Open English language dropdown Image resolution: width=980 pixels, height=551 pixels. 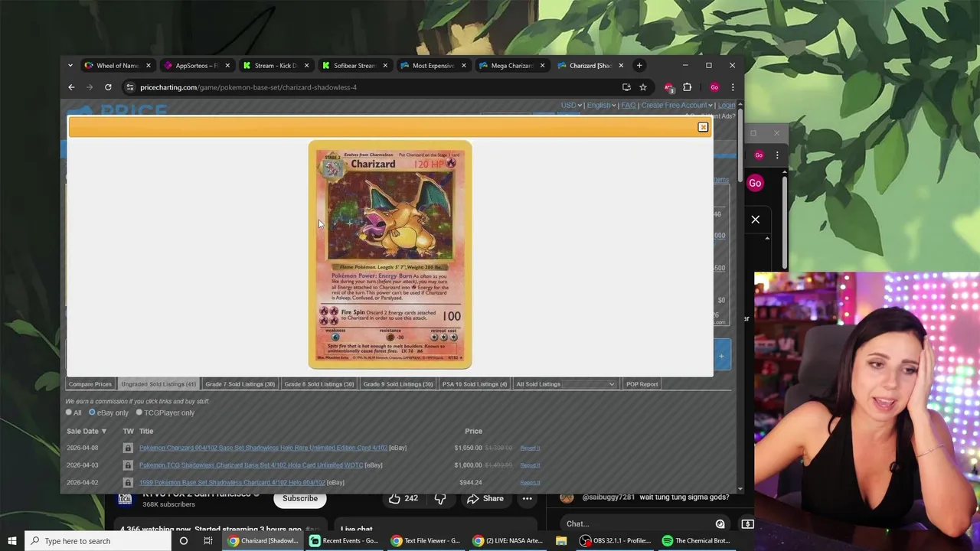click(602, 105)
